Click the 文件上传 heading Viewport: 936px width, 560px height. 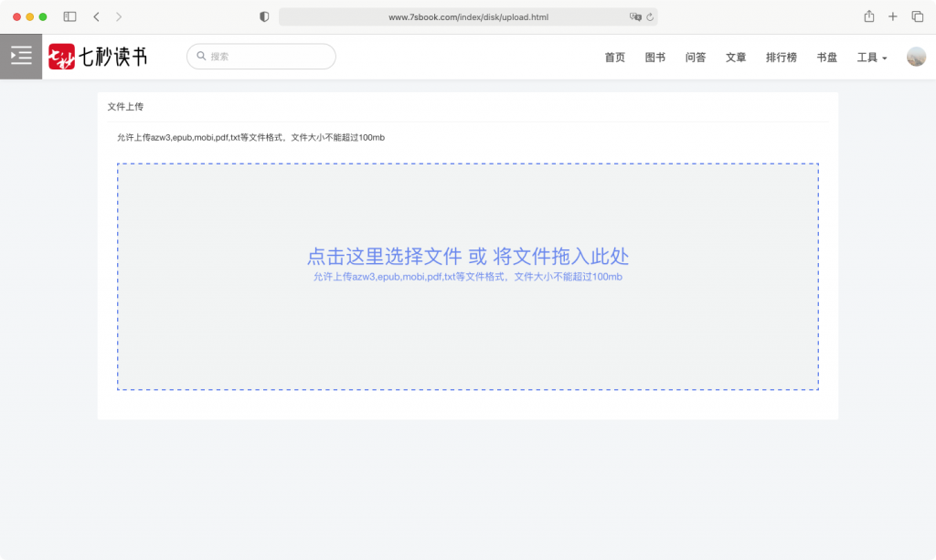click(125, 107)
